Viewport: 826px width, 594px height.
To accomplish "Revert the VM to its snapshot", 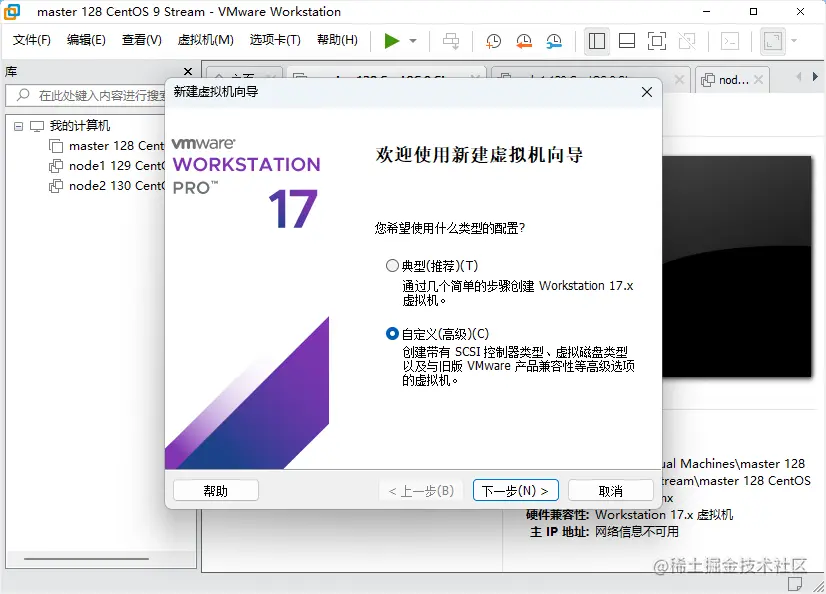I will tap(521, 41).
